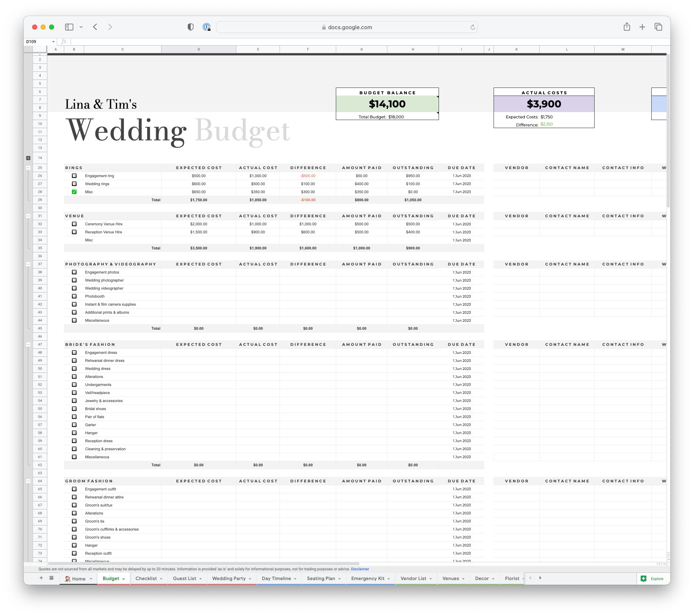Open the Explore panel
694x616 pixels.
tap(653, 578)
